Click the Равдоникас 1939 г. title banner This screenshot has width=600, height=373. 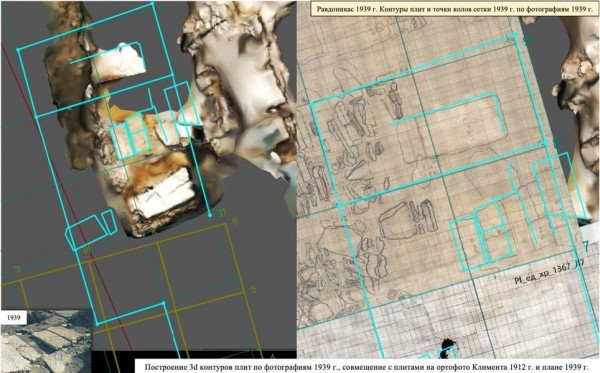click(x=454, y=9)
